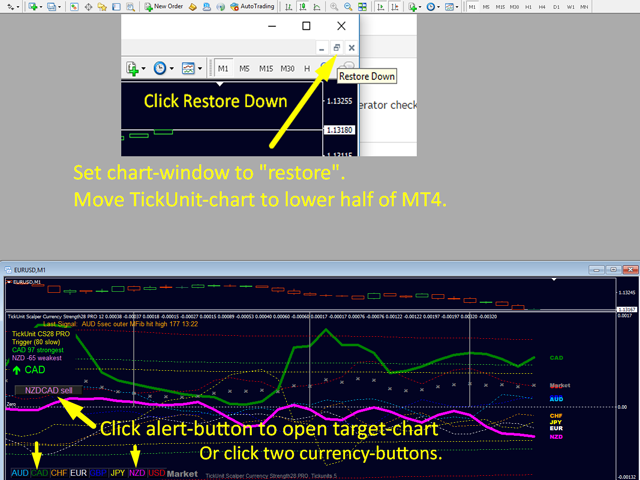This screenshot has width=640, height=480.
Task: Open Strategy Tester magnifier icon
Action: click(x=130, y=7)
